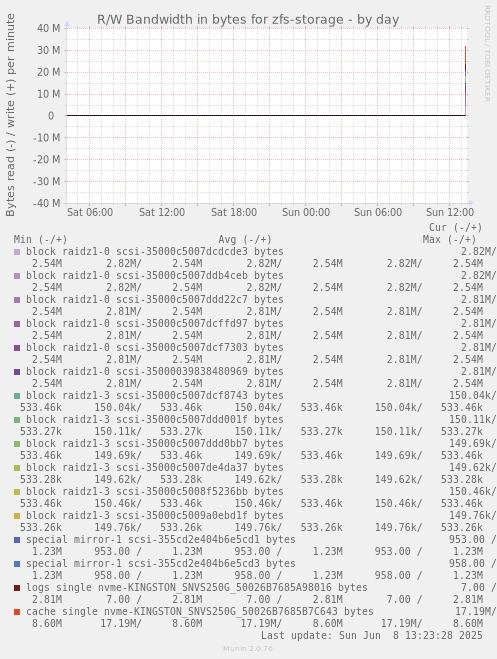Click the 7.00 / current value for logs
497x659 pixels.
[479, 587]
